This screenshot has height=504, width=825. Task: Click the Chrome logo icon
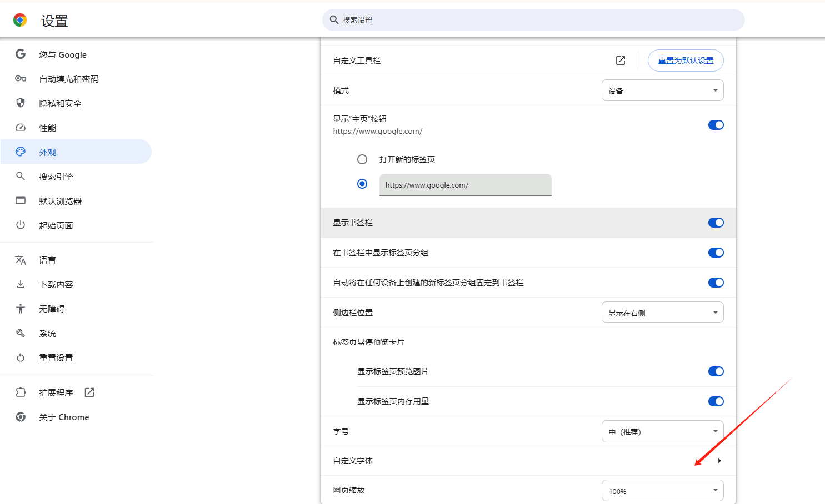(20, 21)
